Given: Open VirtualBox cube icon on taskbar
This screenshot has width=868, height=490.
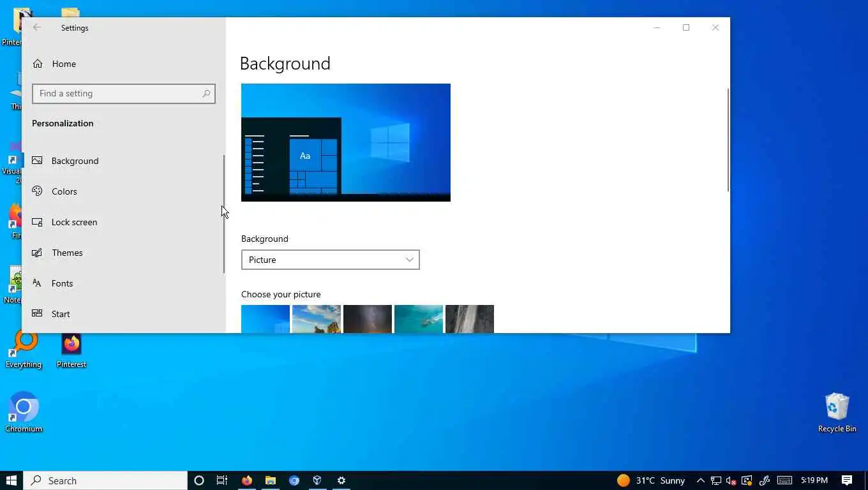Looking at the screenshot, I should click(317, 480).
